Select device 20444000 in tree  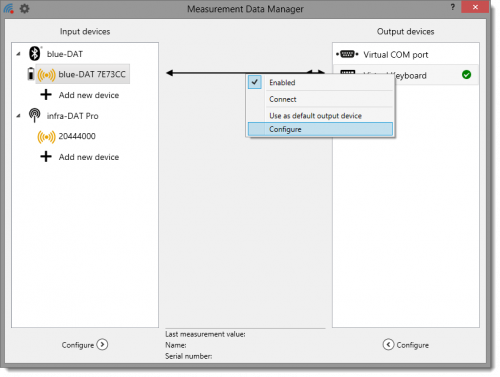click(x=77, y=136)
